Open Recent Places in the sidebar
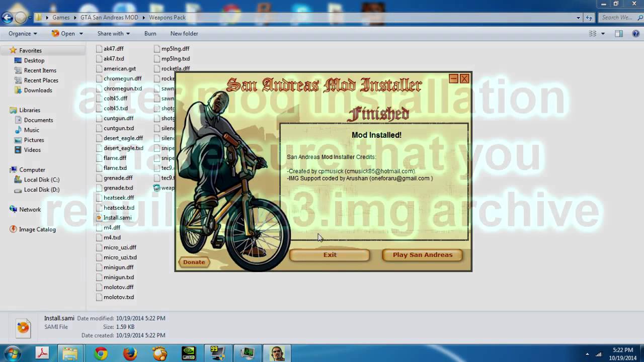644x362 pixels. 41,80
